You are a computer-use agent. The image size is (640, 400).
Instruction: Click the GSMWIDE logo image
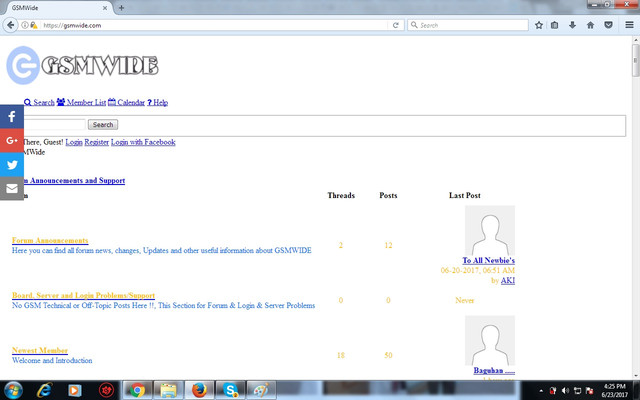click(82, 65)
